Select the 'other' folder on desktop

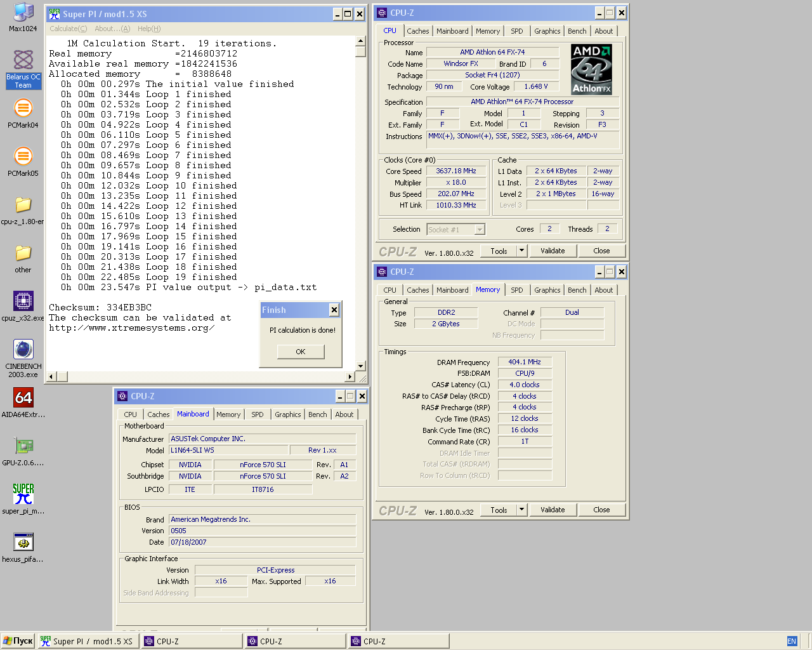(x=23, y=258)
